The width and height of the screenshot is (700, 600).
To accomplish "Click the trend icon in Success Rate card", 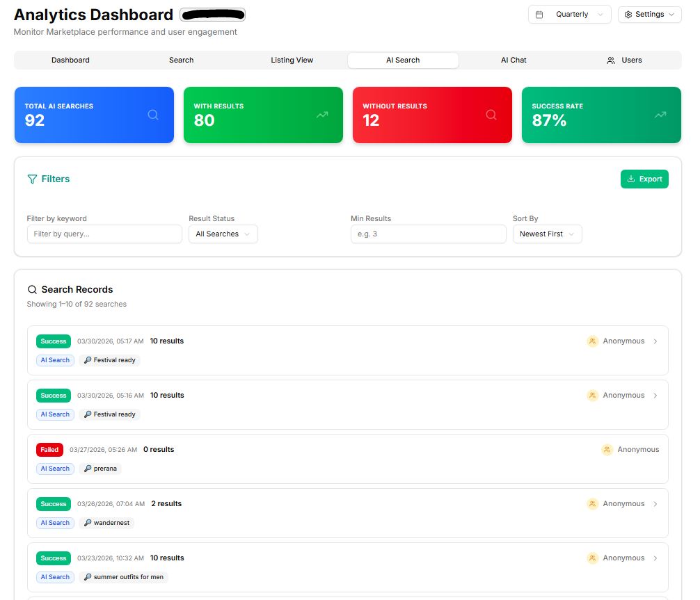I will tap(660, 115).
